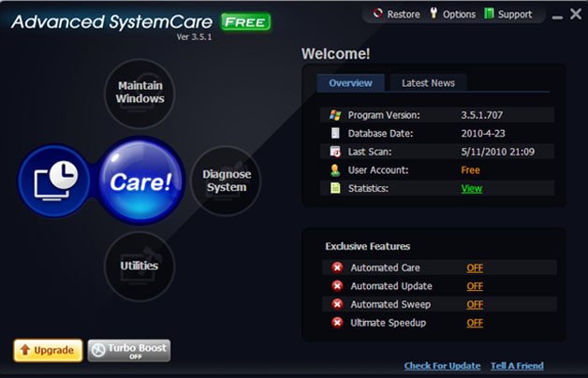Click the orange arrow on Upgrade button
This screenshot has height=378, width=588.
[x=25, y=350]
